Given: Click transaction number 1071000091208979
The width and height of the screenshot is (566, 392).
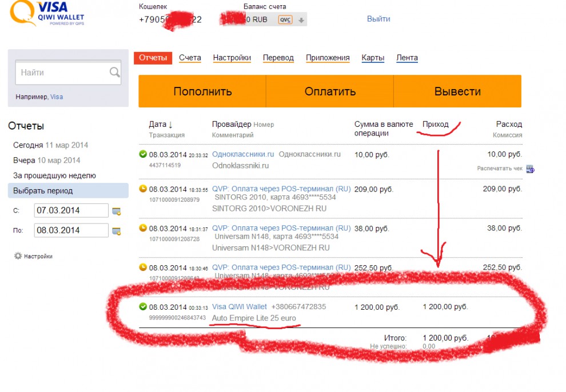Looking at the screenshot, I should (174, 199).
